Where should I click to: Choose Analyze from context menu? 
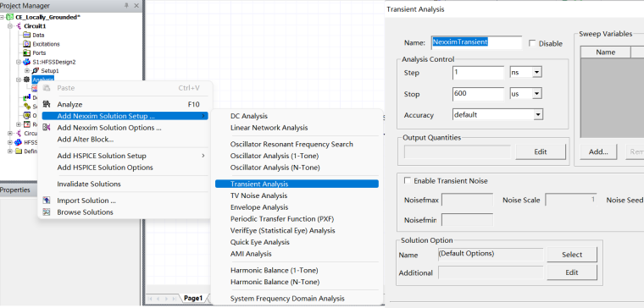click(x=125, y=105)
